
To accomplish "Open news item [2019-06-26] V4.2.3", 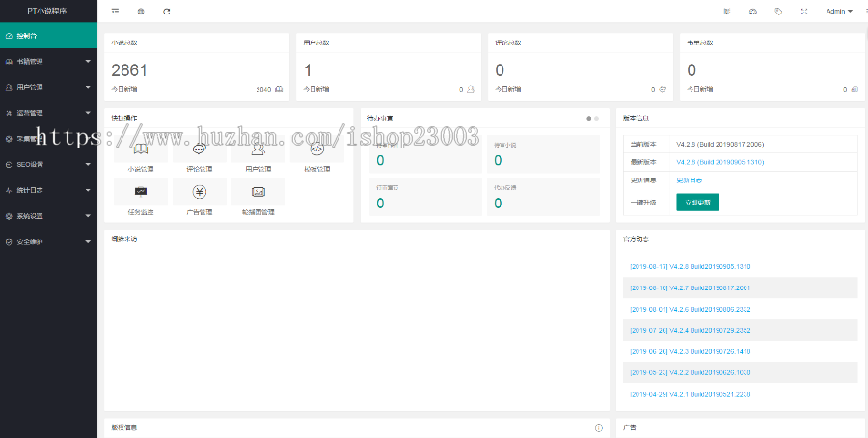I will [x=691, y=351].
